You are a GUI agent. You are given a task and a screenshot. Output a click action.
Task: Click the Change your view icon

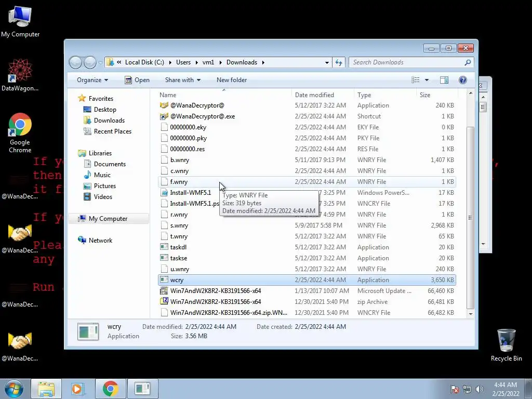[x=415, y=80]
